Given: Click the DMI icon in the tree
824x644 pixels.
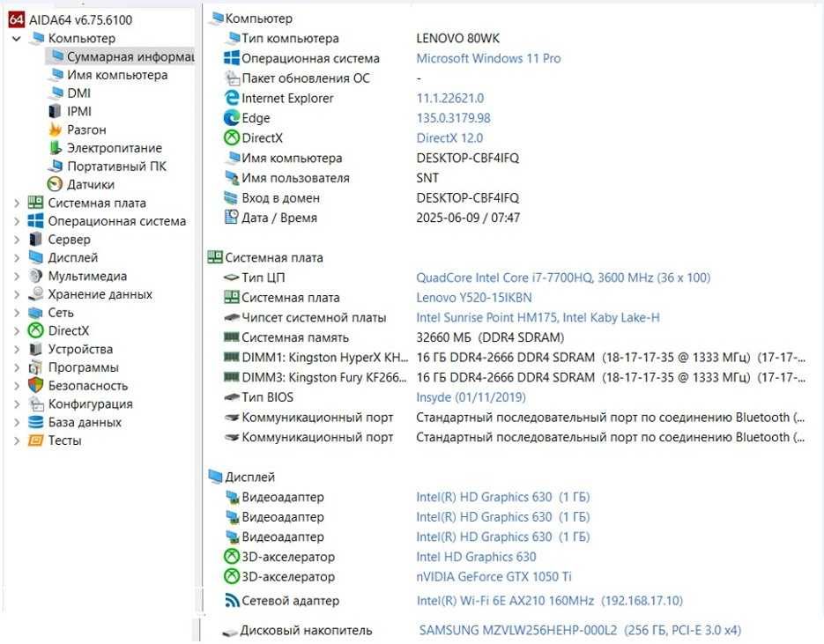Looking at the screenshot, I should (x=56, y=93).
